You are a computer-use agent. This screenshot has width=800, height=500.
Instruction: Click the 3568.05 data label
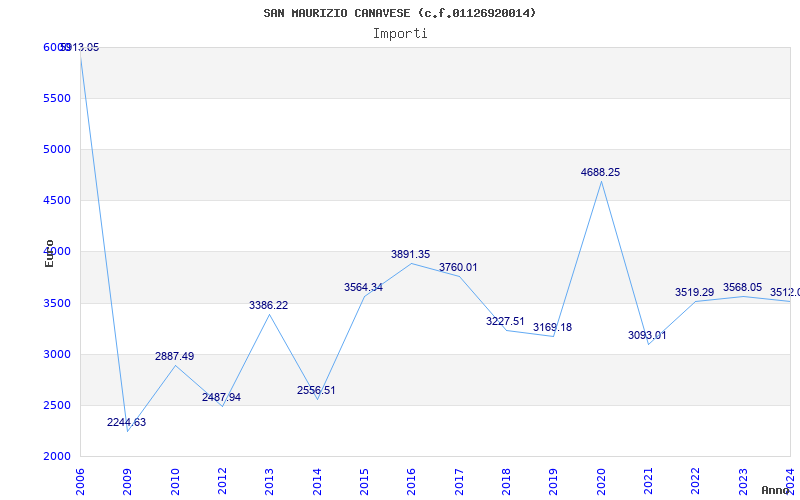[742, 287]
